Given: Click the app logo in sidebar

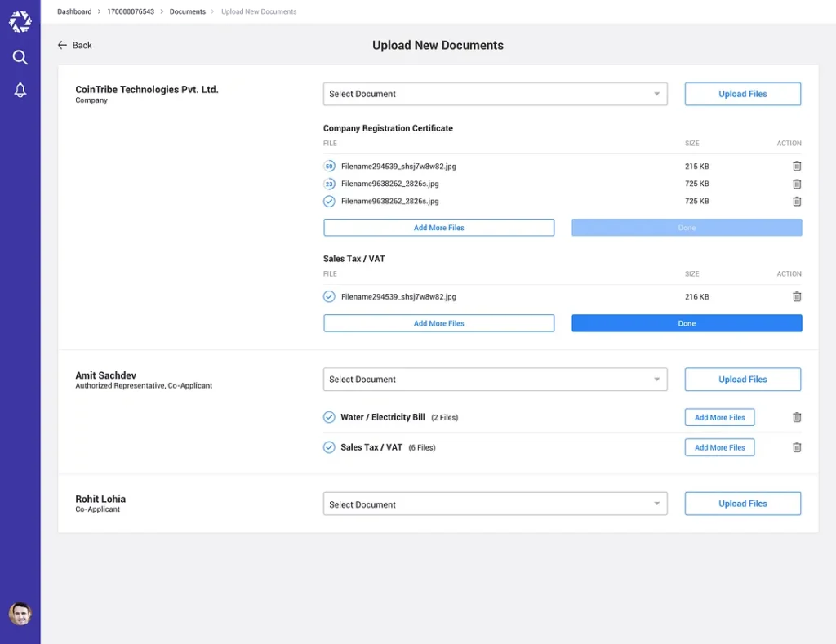Looking at the screenshot, I should click(20, 22).
